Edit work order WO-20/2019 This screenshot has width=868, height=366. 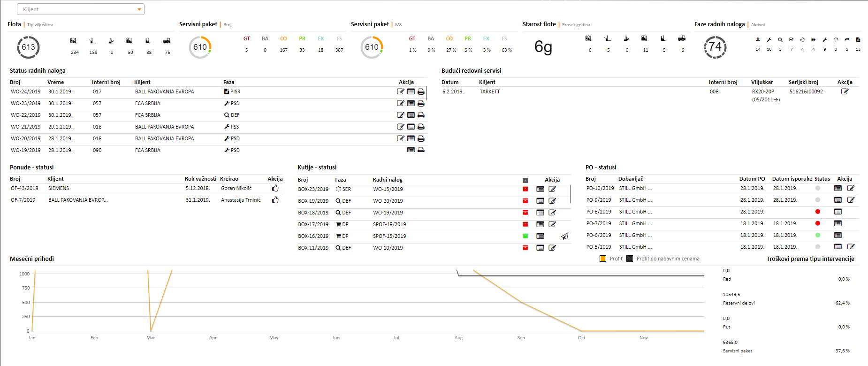coord(401,138)
